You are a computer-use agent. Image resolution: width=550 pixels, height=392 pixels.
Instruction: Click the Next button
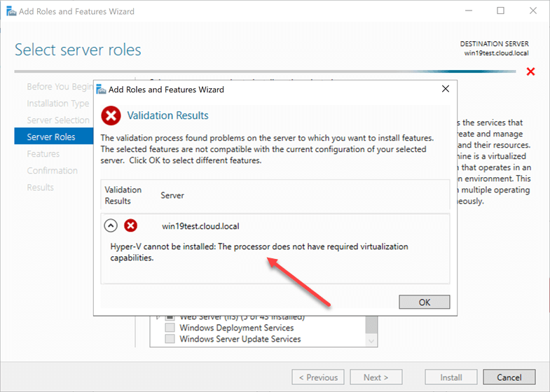[x=376, y=377]
